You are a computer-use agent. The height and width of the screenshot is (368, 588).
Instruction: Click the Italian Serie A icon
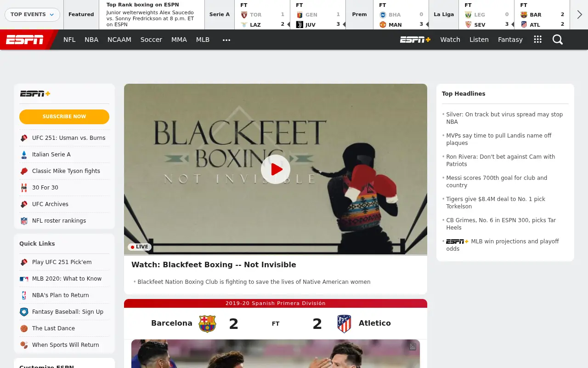[24, 155]
